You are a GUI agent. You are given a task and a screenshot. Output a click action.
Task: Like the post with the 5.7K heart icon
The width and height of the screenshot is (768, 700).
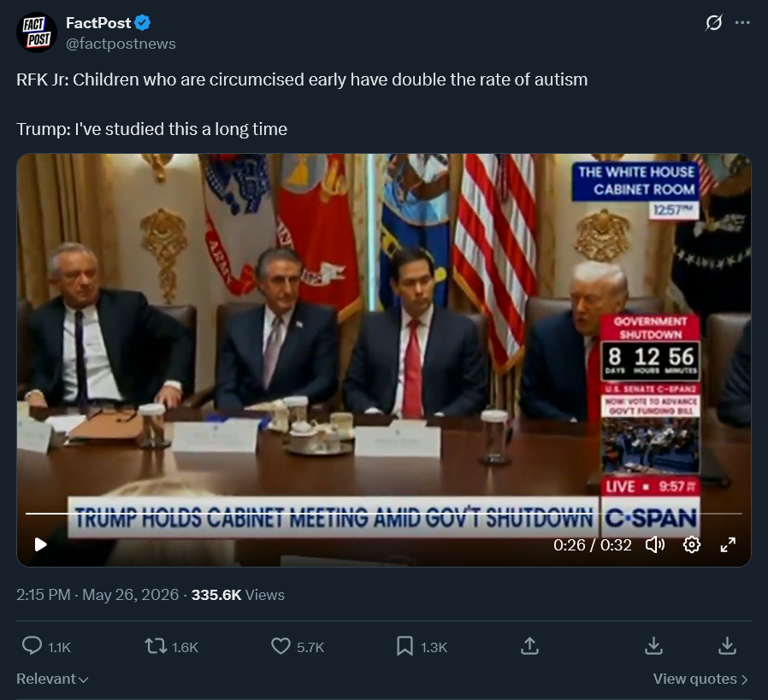(281, 646)
